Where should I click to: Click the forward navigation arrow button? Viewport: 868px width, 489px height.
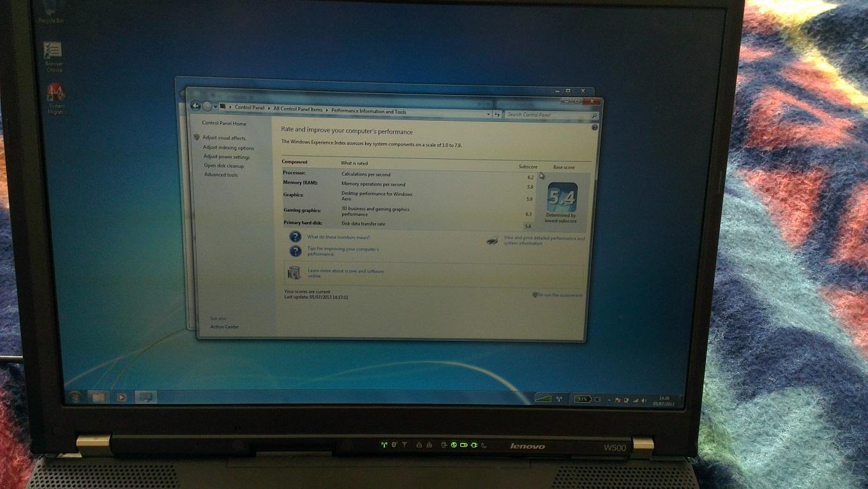[x=207, y=107]
